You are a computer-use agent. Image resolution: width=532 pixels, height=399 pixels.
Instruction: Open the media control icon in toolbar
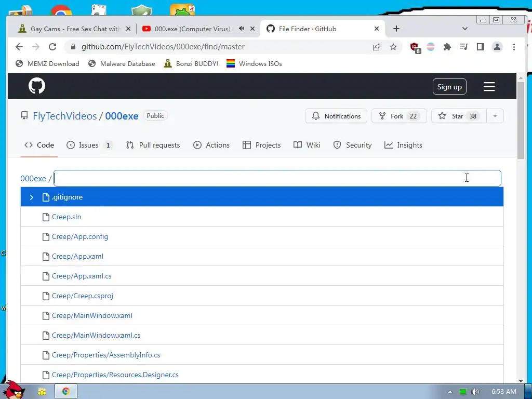(x=464, y=47)
